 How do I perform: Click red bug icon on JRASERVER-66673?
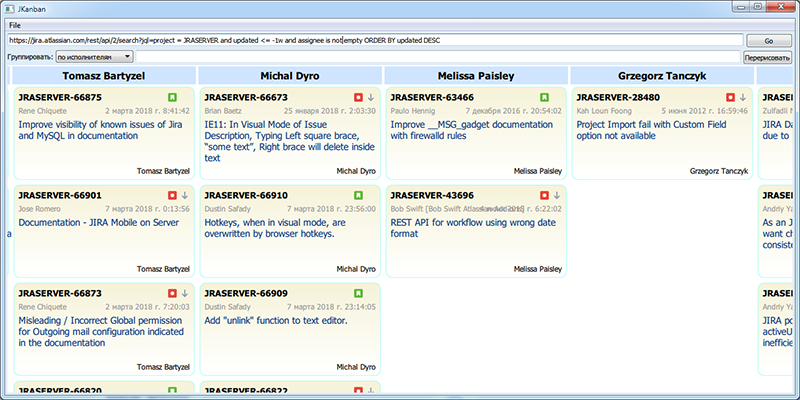[x=358, y=97]
